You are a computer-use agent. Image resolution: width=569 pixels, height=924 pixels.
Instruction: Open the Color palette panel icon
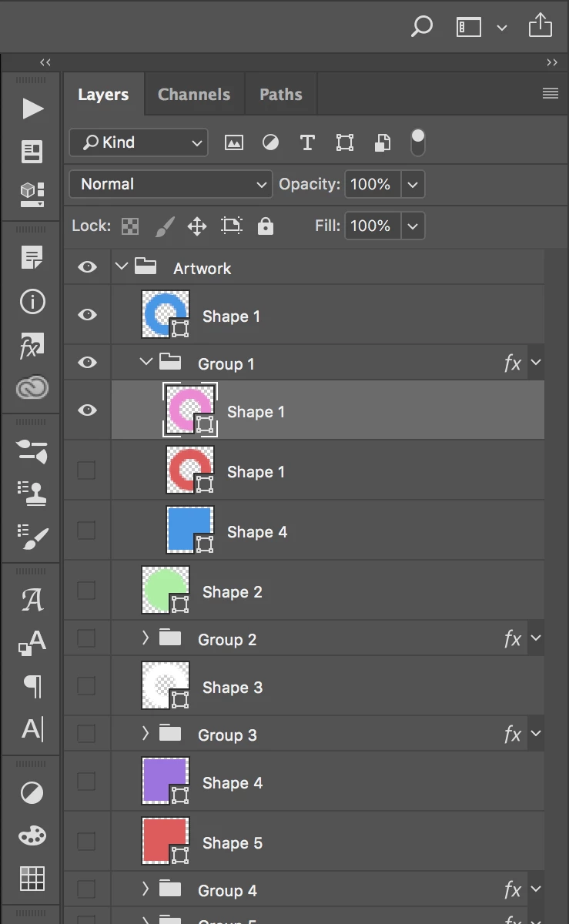[32, 835]
